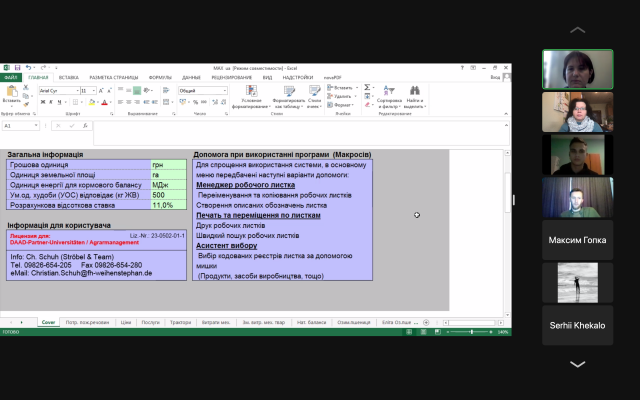Switch to the ФОРМУЛЫ ribbon tab
The height and width of the screenshot is (400, 640).
pos(160,77)
